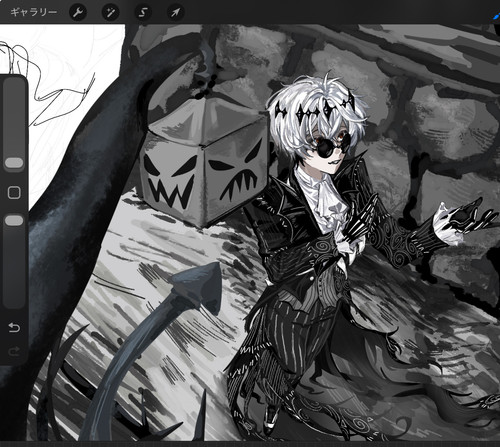Select the Transform arrow tool

176,13
